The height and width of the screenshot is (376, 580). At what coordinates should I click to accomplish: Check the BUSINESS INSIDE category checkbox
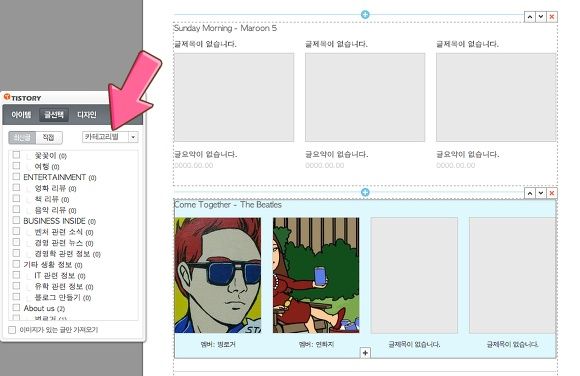pos(16,220)
